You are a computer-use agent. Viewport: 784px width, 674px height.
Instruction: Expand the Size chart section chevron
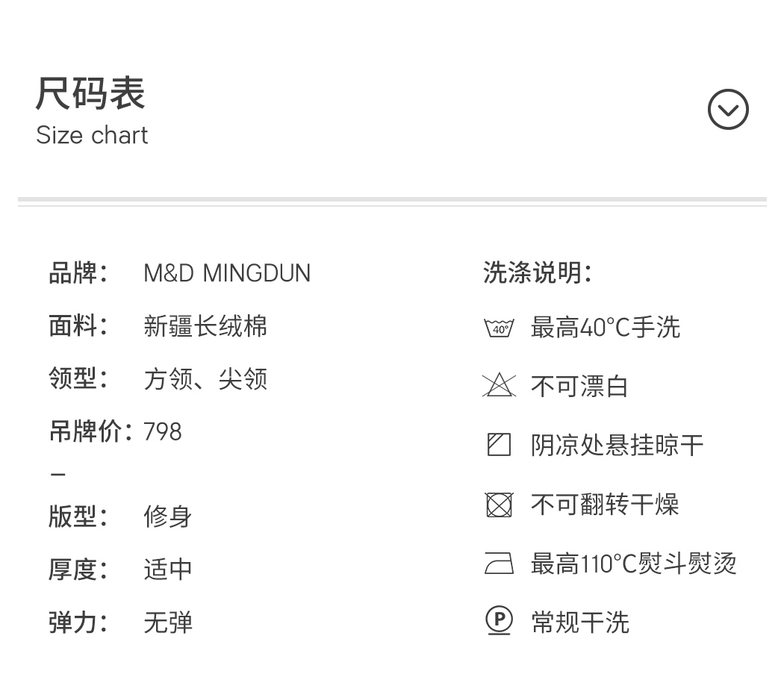click(x=727, y=110)
